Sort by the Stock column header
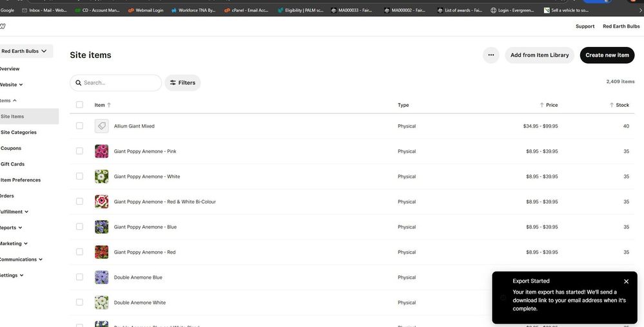This screenshot has width=644, height=327. click(620, 105)
